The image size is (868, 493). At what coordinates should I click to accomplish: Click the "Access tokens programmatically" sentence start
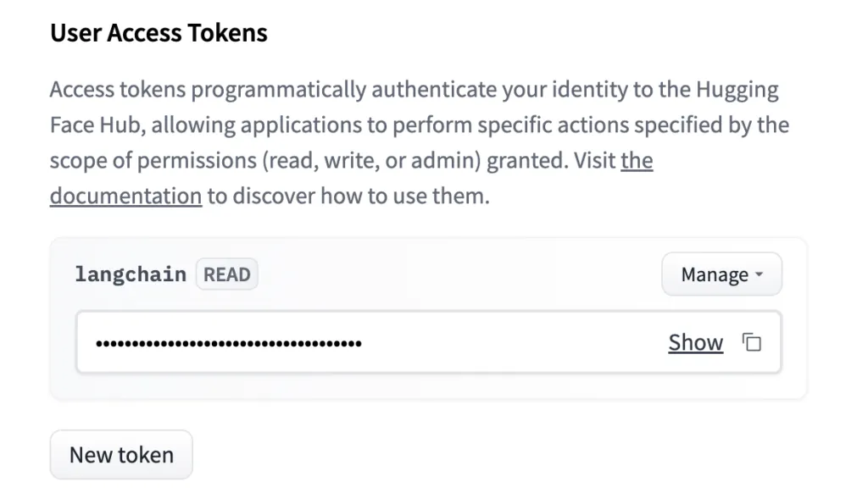209,90
